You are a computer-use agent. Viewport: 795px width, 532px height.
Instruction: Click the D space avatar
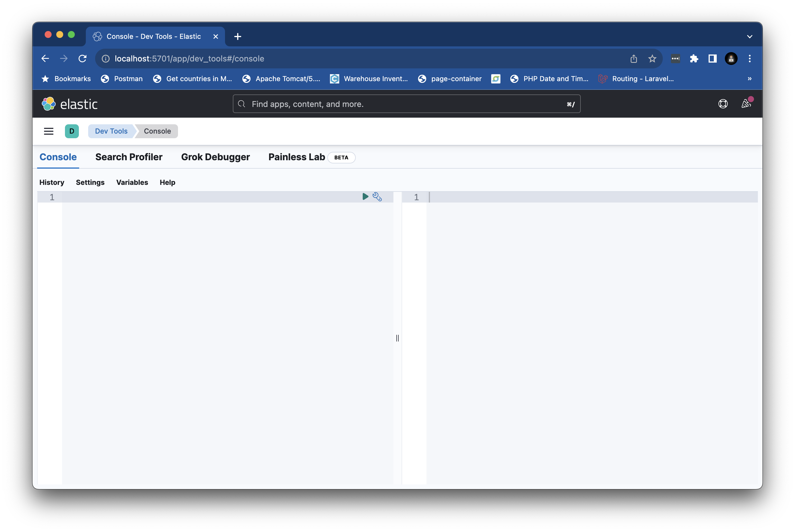[72, 131]
